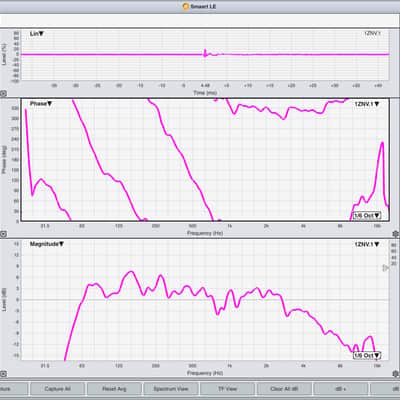The height and width of the screenshot is (400, 400).
Task: Open the magnitude plot 1/6 Oct smoothing menu
Action: [367, 356]
